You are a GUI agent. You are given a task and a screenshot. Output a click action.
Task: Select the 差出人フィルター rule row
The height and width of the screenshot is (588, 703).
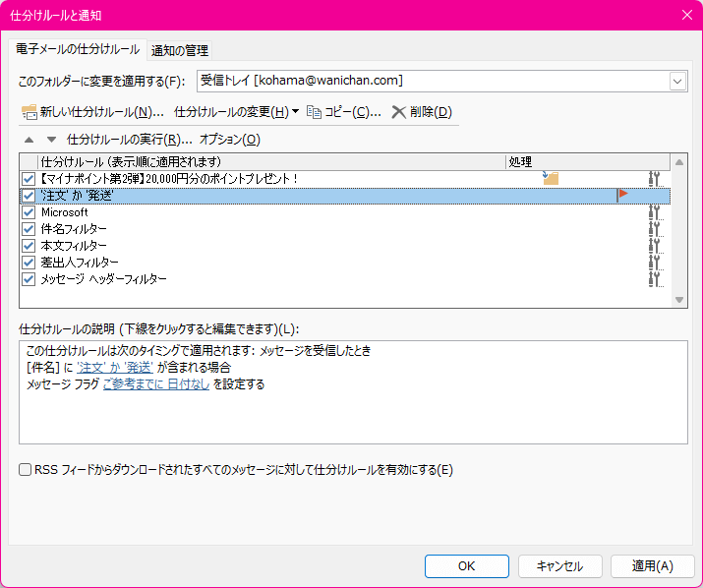345,262
